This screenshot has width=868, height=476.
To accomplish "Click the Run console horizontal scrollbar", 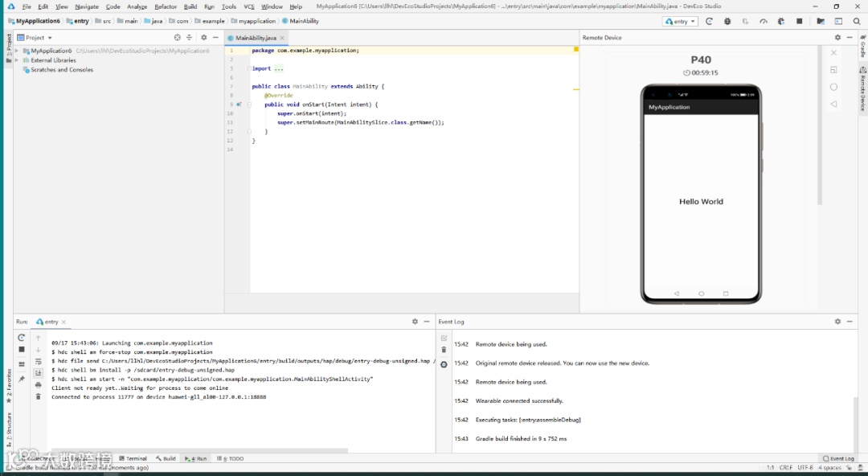I will [199, 450].
